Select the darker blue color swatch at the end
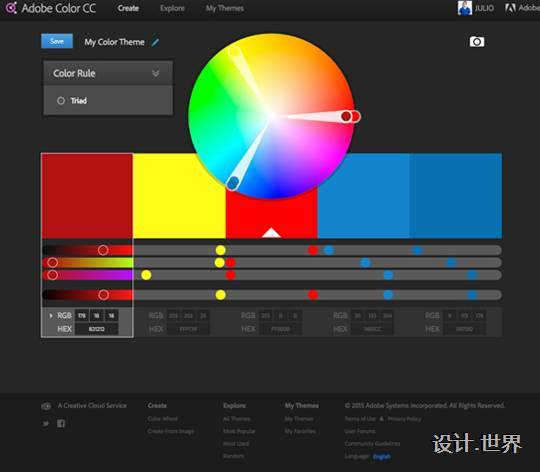This screenshot has width=540, height=472. [456, 196]
